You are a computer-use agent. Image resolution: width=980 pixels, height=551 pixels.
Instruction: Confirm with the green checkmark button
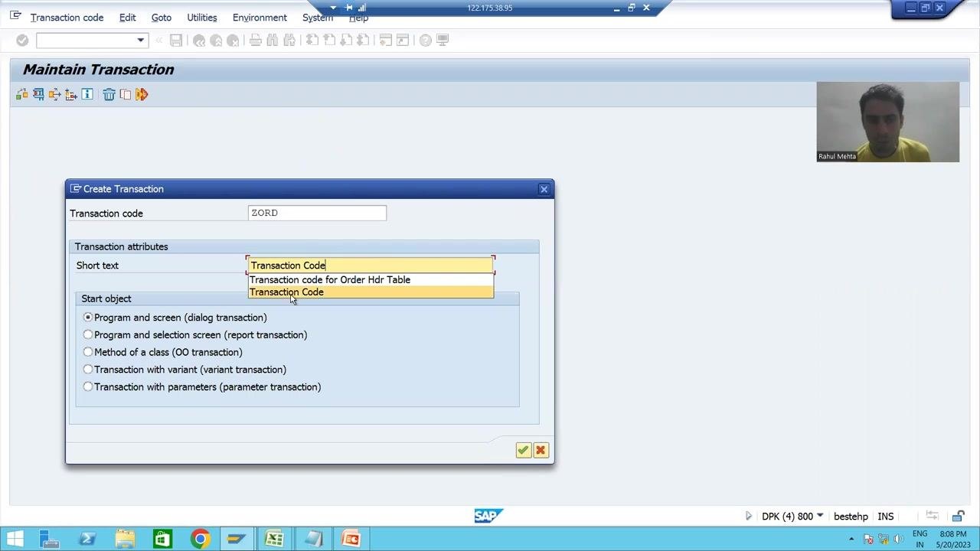point(523,450)
